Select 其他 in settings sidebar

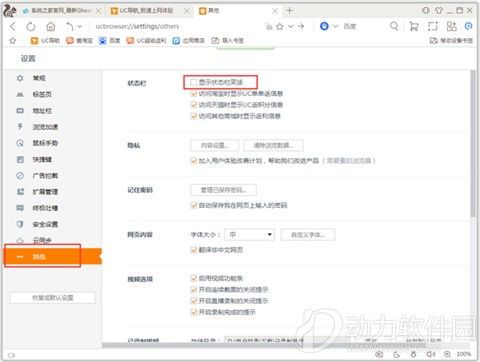pyautogui.click(x=52, y=256)
